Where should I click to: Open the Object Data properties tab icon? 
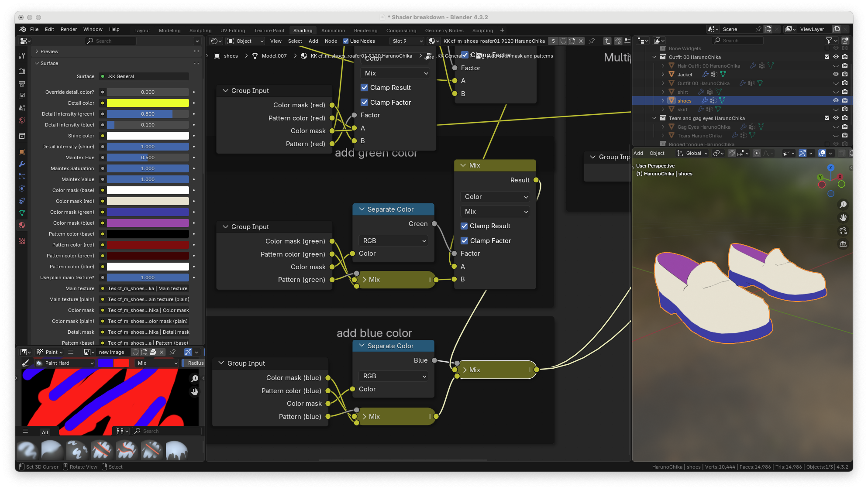22,213
